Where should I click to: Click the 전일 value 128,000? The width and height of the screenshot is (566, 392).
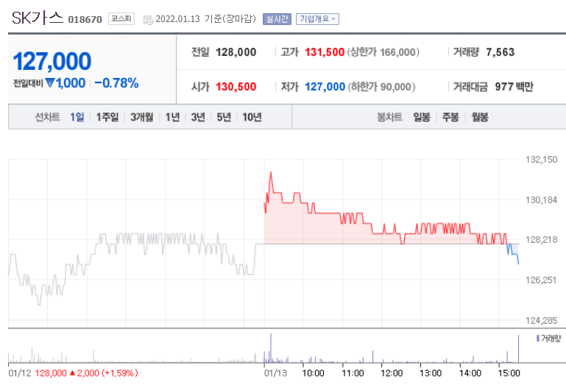(236, 52)
